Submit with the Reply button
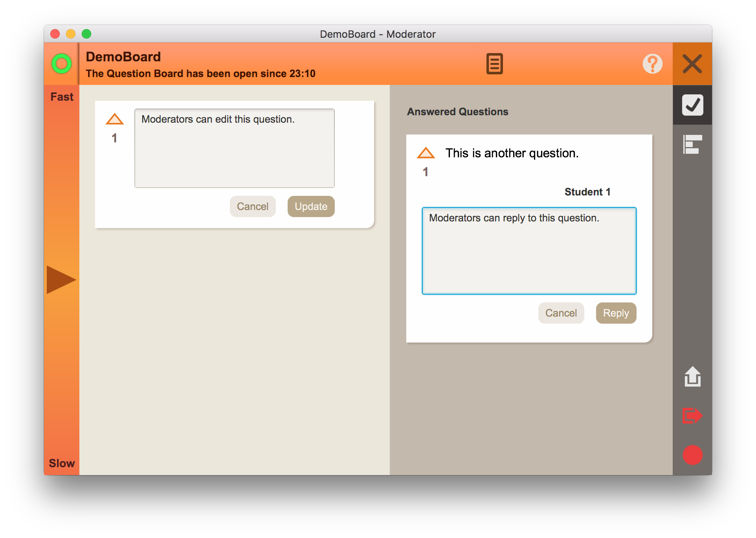Image resolution: width=756 pixels, height=538 pixels. coord(616,313)
